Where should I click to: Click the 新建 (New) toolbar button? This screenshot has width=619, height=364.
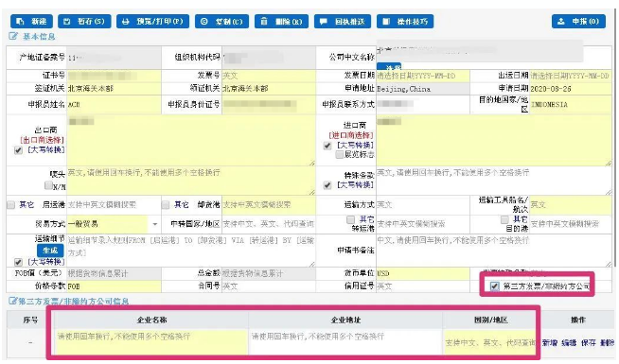coord(31,22)
